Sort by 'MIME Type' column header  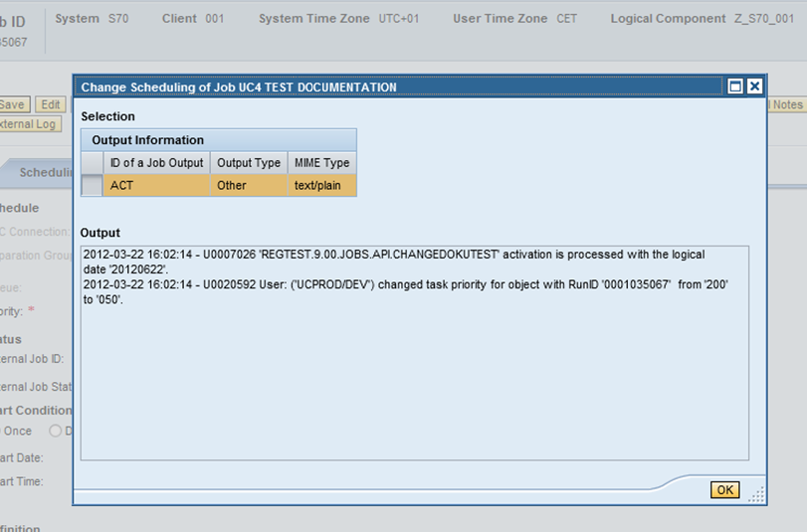321,162
